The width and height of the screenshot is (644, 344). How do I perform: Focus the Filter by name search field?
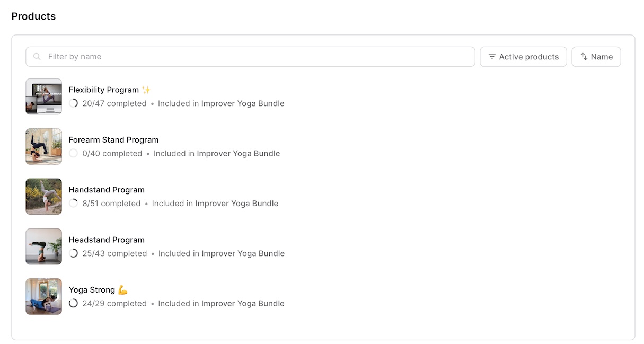pyautogui.click(x=254, y=57)
